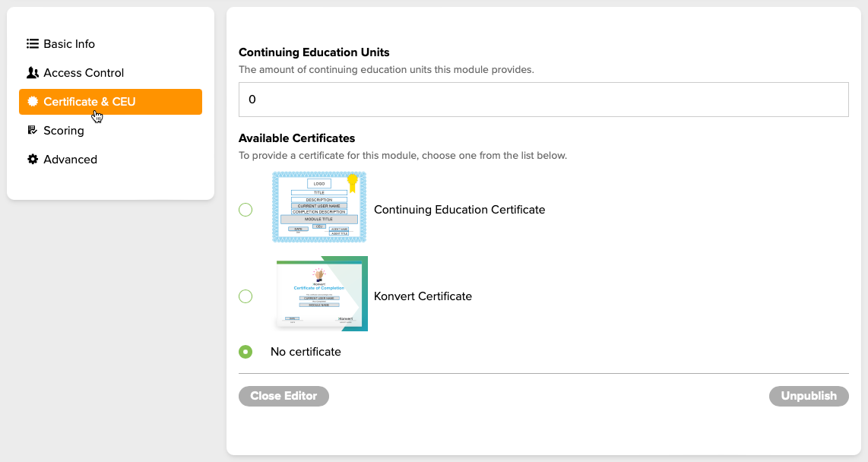Select the Konvert Certificate radio button
868x462 pixels.
(246, 296)
